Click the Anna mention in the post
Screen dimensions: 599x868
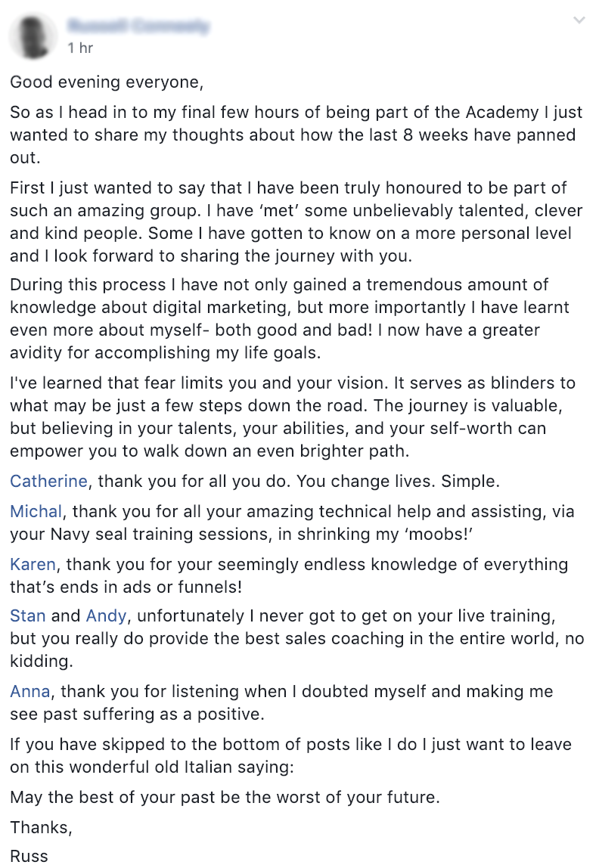tap(31, 691)
